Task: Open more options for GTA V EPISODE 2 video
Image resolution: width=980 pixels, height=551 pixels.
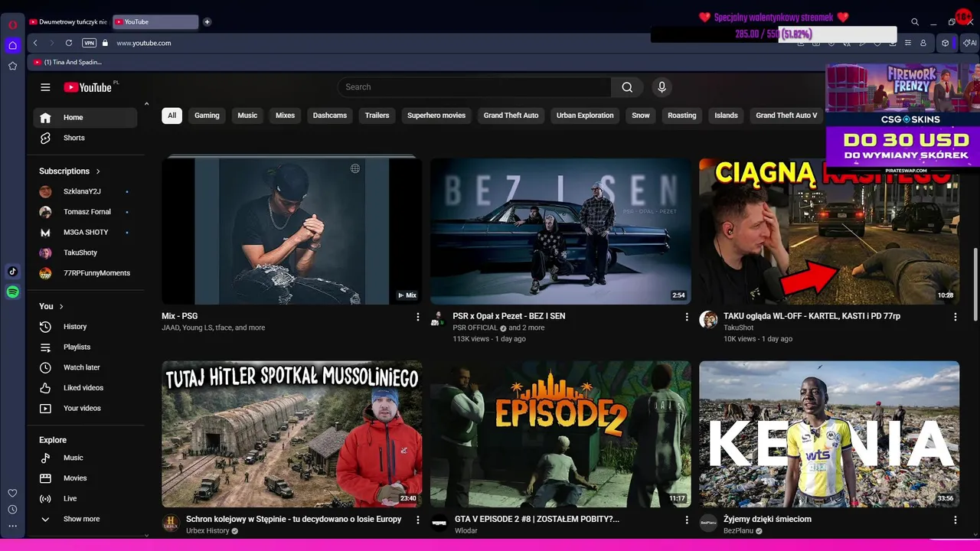Action: point(686,520)
